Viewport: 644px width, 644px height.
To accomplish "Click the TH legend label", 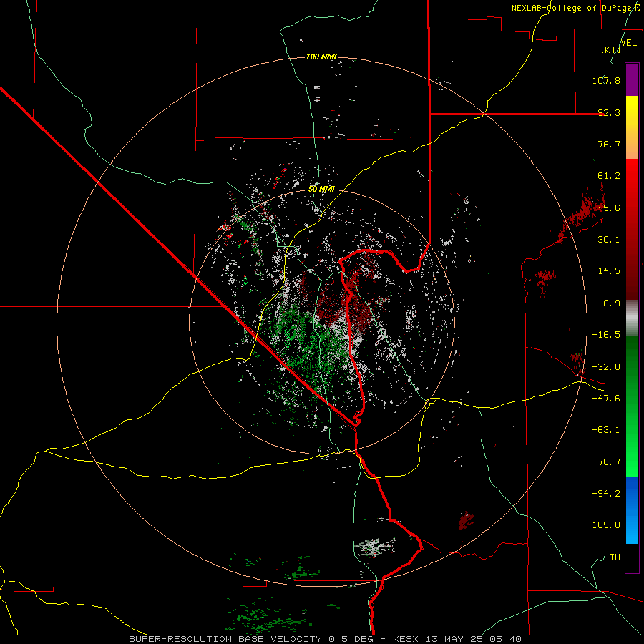I will coord(615,557).
